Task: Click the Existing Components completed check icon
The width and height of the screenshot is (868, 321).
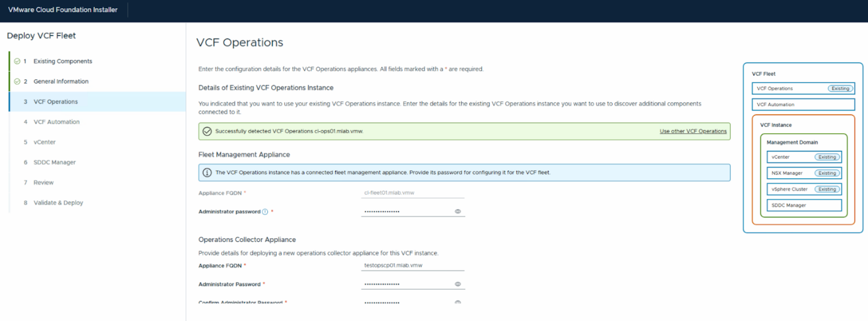Action: (x=17, y=62)
